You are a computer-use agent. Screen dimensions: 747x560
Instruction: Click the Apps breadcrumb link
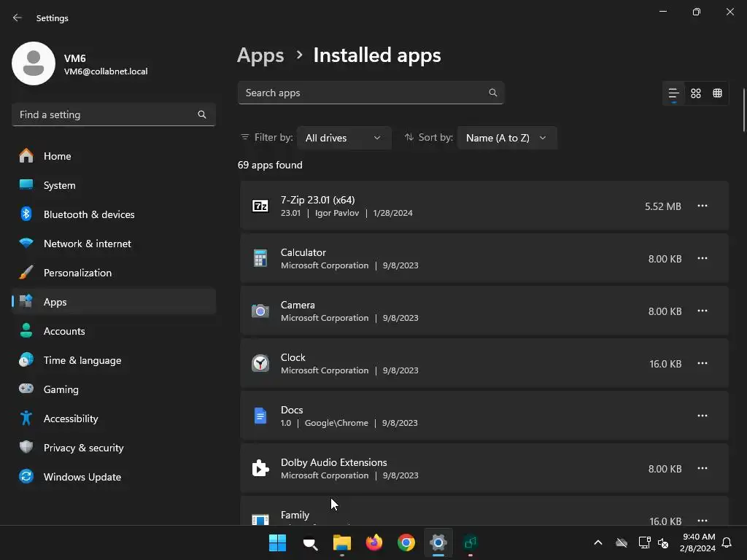point(260,55)
